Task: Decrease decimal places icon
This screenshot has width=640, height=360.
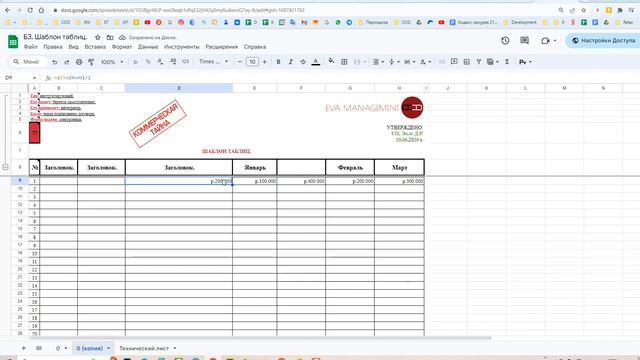Action: [160, 62]
